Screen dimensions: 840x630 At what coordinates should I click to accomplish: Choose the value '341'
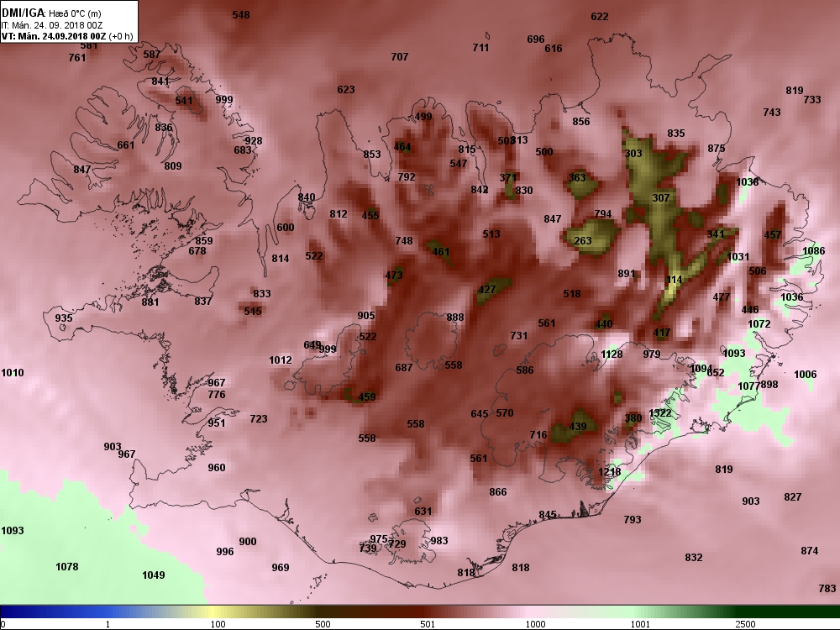pyautogui.click(x=715, y=234)
